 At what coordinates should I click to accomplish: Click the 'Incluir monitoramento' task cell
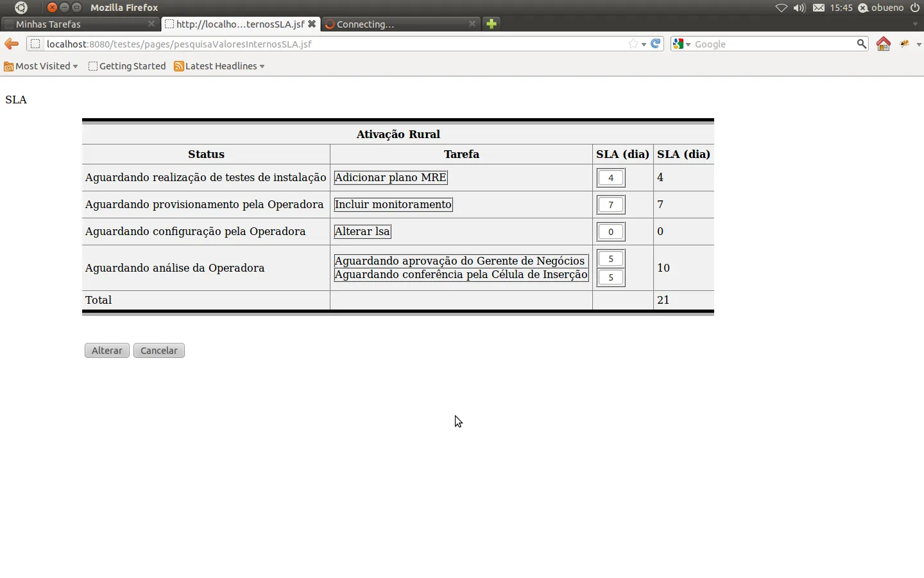click(x=393, y=204)
